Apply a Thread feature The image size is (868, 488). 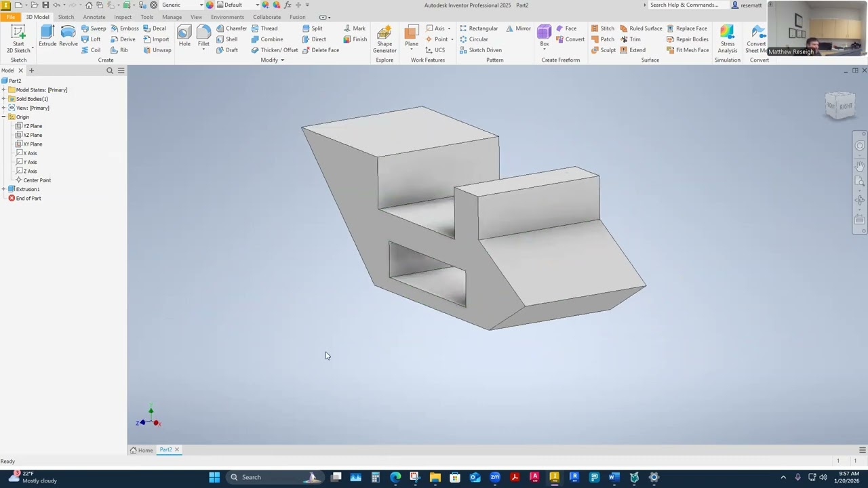pyautogui.click(x=264, y=28)
